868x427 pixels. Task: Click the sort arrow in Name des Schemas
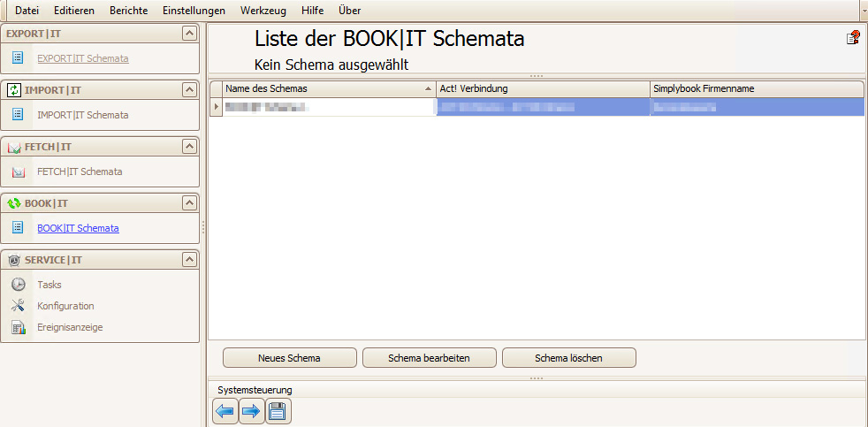(427, 88)
